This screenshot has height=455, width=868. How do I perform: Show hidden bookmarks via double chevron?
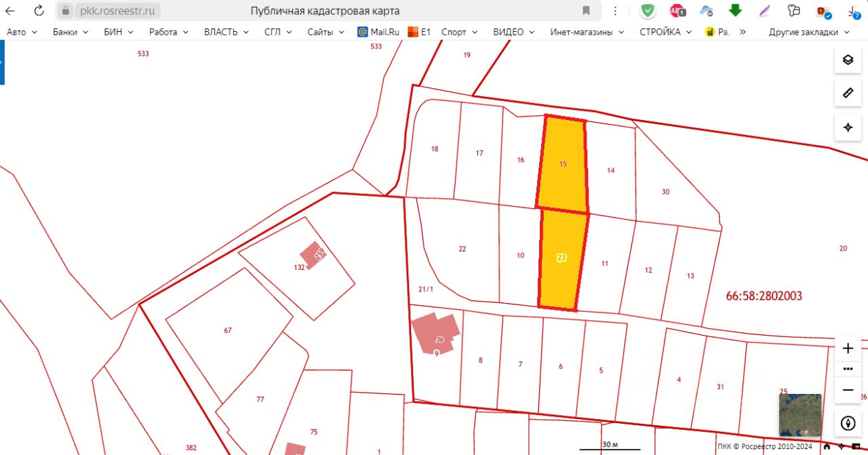(743, 32)
